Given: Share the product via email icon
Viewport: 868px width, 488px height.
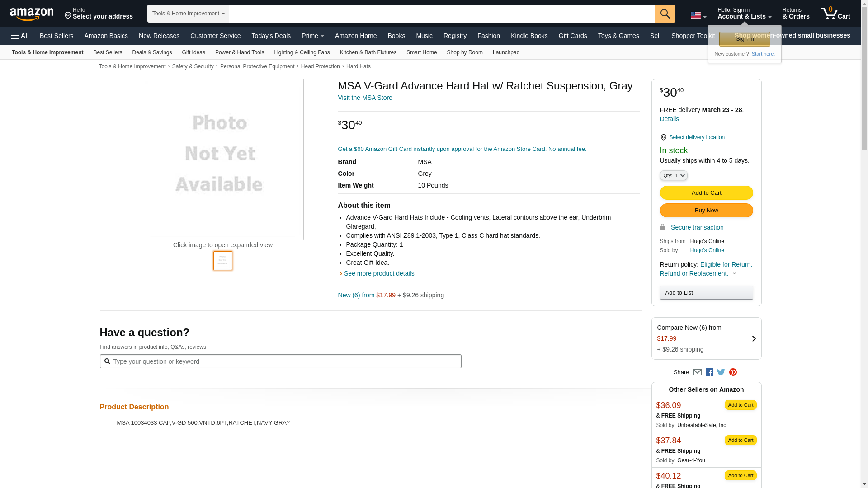Looking at the screenshot, I should pos(697,372).
